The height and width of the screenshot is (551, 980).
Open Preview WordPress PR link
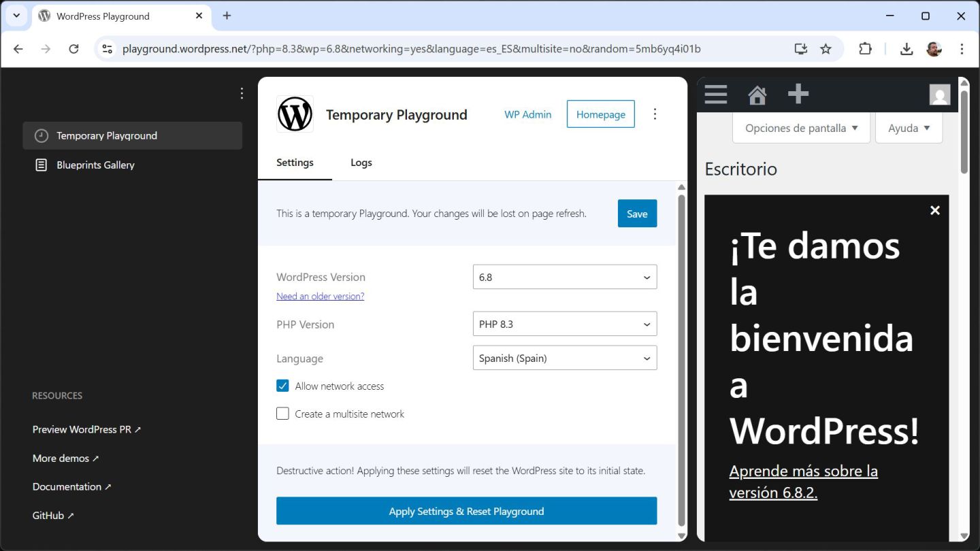point(86,429)
